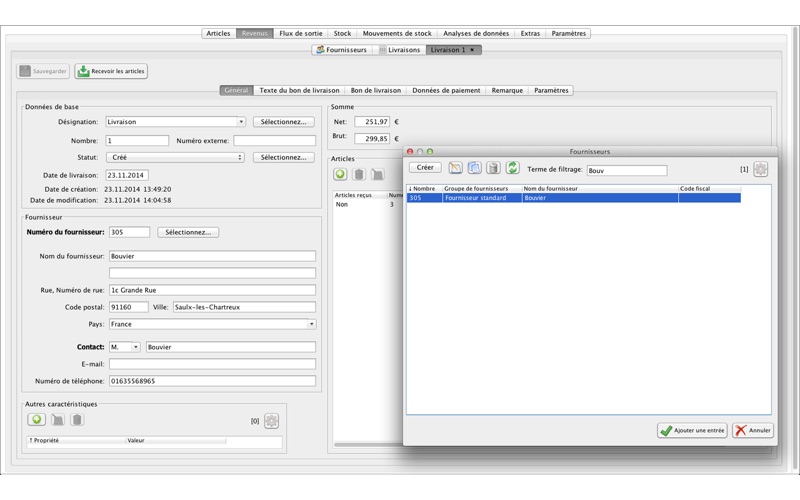Click the Valeur column header
Screen dimensions: 800x500
coord(176,441)
